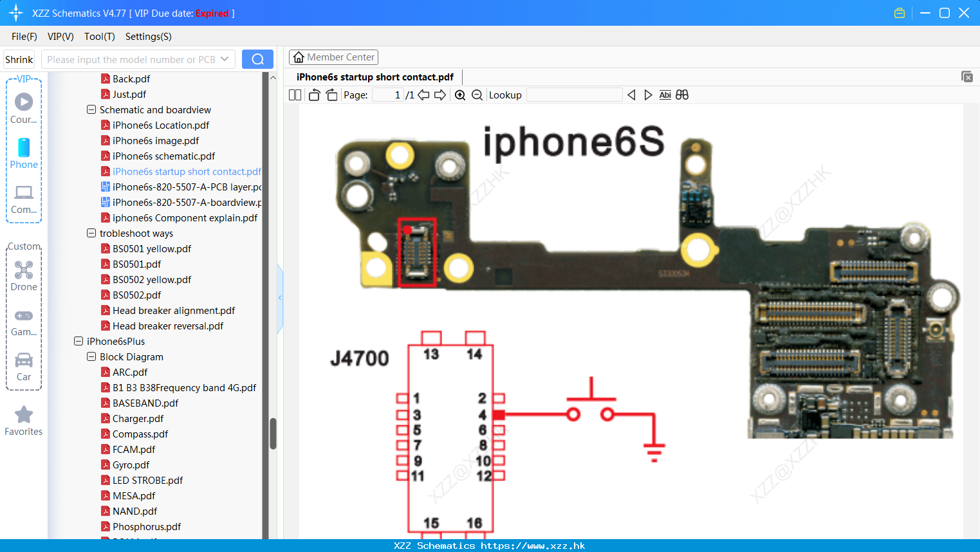Open the Car category
This screenshot has width=980, height=552.
click(24, 360)
